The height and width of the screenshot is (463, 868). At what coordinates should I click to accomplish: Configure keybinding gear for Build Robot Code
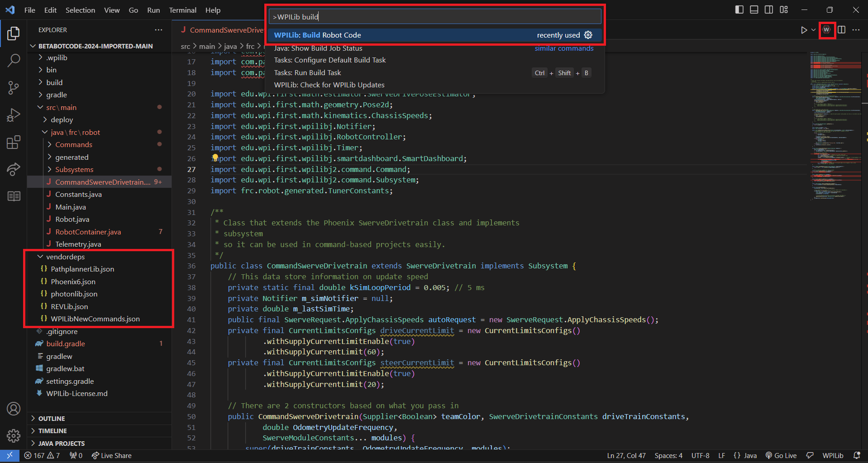pyautogui.click(x=588, y=35)
